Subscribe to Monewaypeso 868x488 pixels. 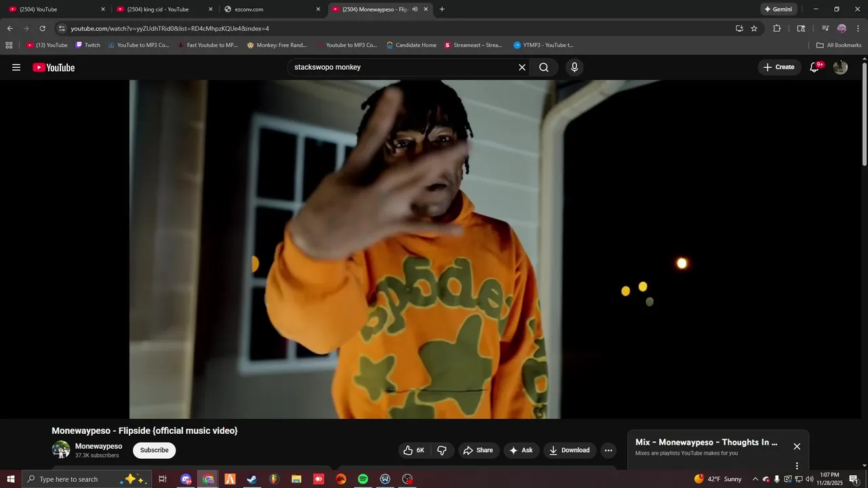point(155,450)
